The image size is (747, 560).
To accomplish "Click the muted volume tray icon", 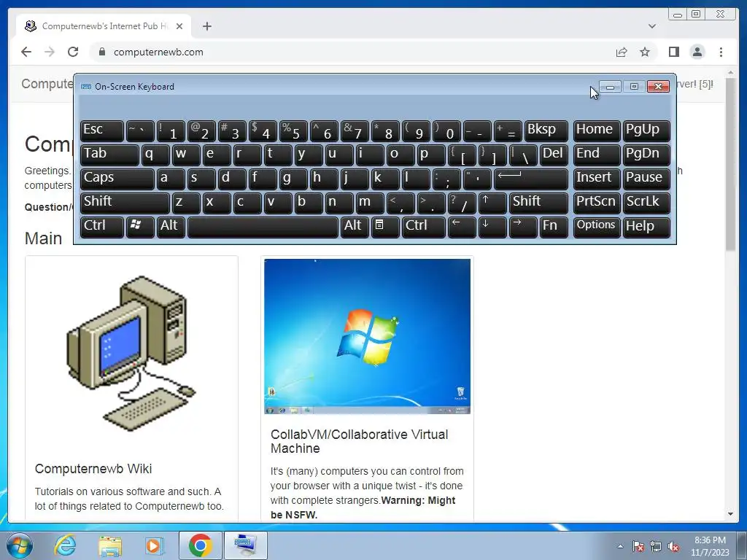I will tap(673, 546).
